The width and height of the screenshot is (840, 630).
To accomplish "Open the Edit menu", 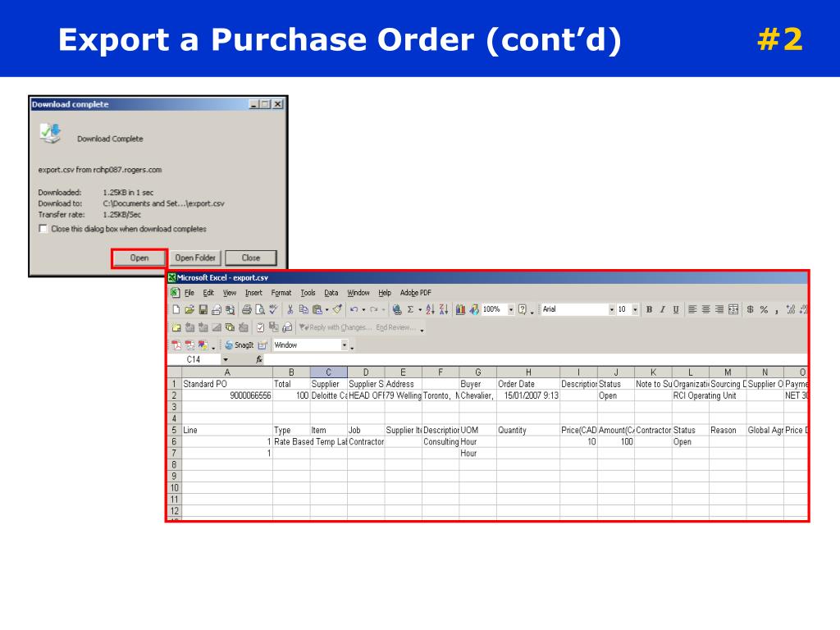I will click(x=208, y=293).
